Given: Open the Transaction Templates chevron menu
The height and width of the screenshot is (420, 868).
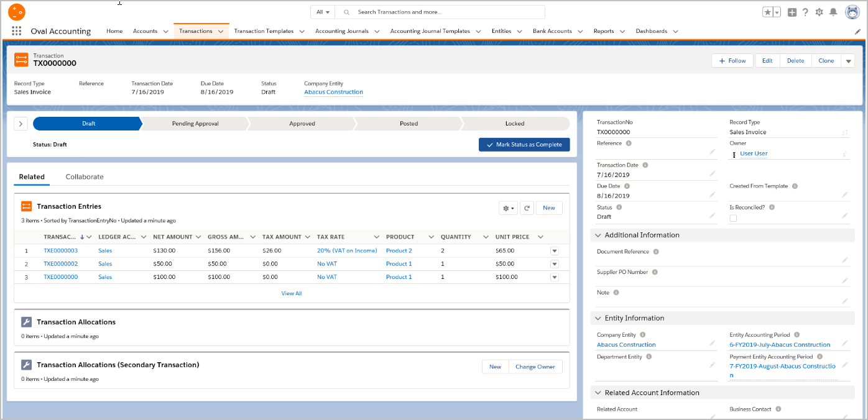Looking at the screenshot, I should pos(302,31).
